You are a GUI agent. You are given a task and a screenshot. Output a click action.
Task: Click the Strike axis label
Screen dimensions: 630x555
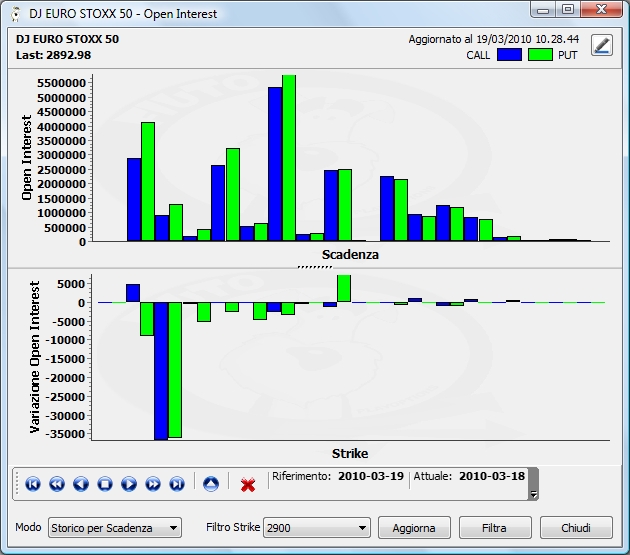tap(350, 453)
